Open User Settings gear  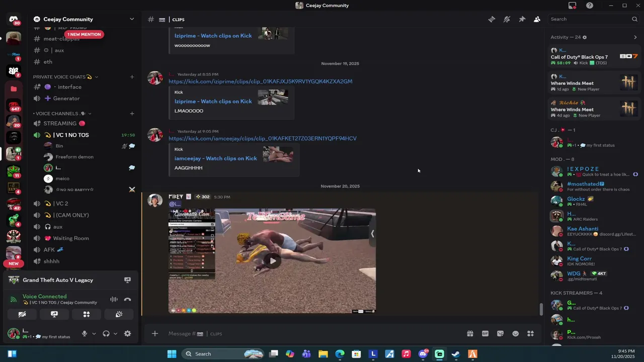point(127,333)
